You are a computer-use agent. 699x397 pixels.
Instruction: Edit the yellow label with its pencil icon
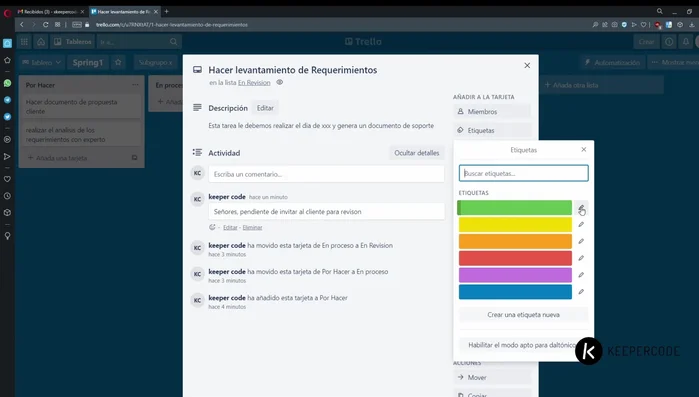tap(581, 225)
